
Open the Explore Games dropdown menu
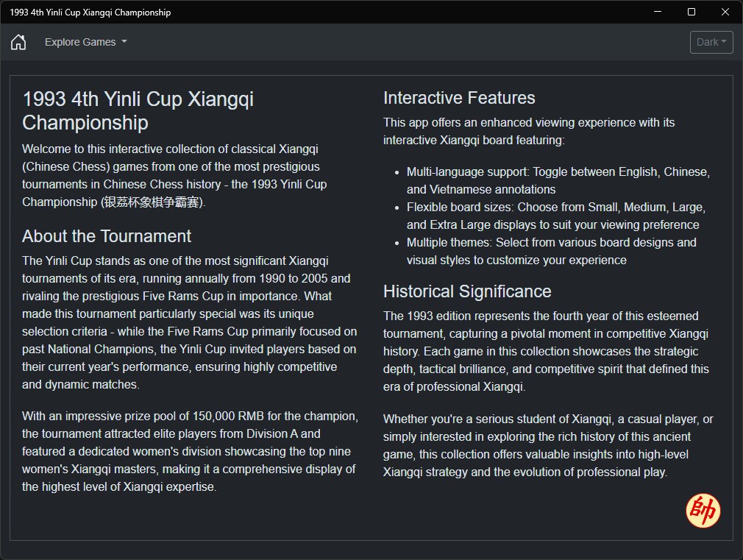coord(85,42)
